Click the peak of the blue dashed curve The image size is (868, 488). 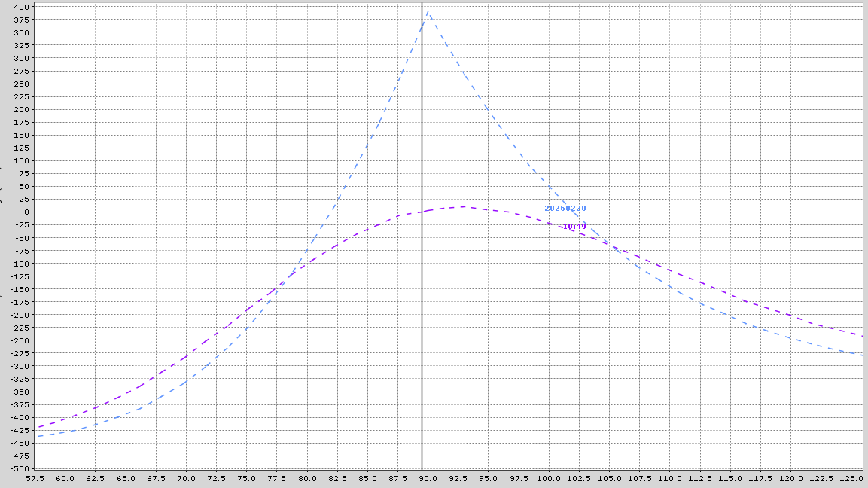428,11
